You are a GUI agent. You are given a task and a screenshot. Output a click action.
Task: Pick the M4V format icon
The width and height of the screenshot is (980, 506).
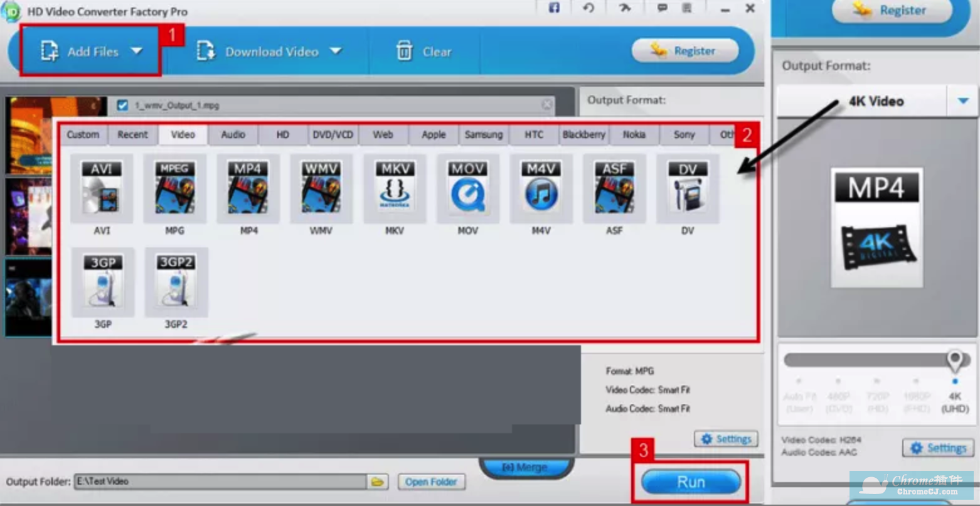(541, 188)
